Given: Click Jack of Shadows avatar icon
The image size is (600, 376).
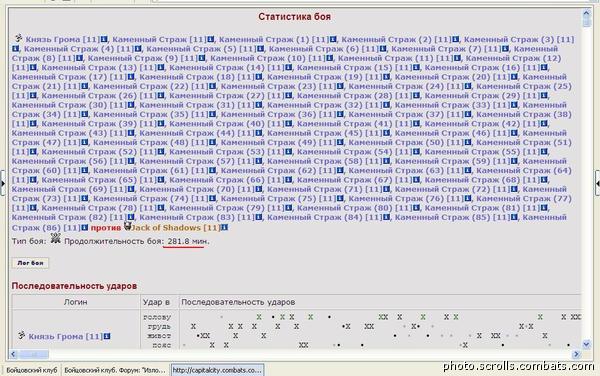Looking at the screenshot, I should [x=128, y=226].
